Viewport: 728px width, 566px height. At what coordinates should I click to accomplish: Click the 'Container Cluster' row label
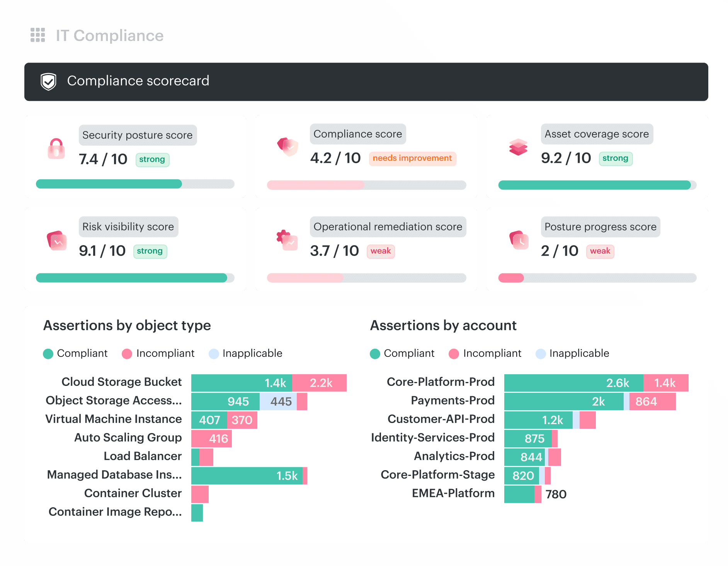click(x=133, y=493)
